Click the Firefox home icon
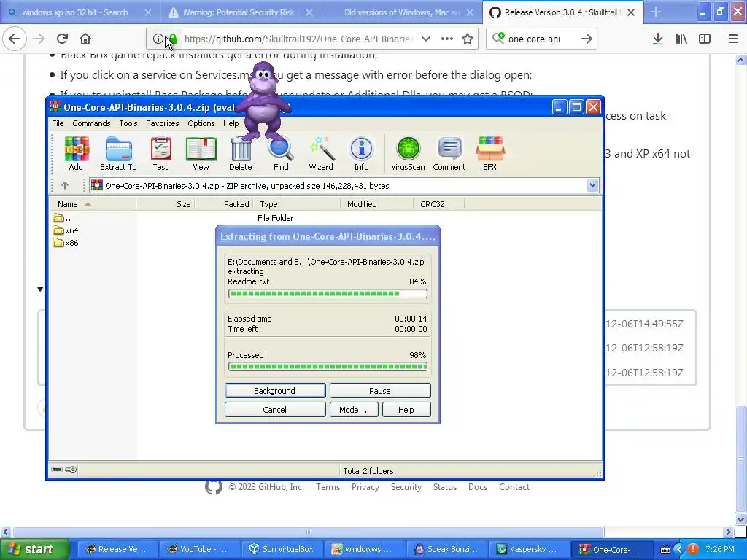Screen dimensions: 747x560 click(85, 39)
